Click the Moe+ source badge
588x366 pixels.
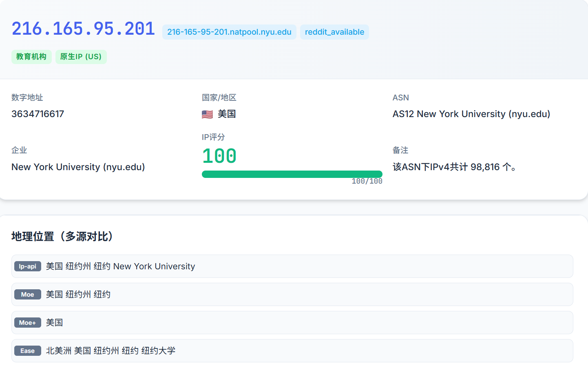(x=28, y=323)
